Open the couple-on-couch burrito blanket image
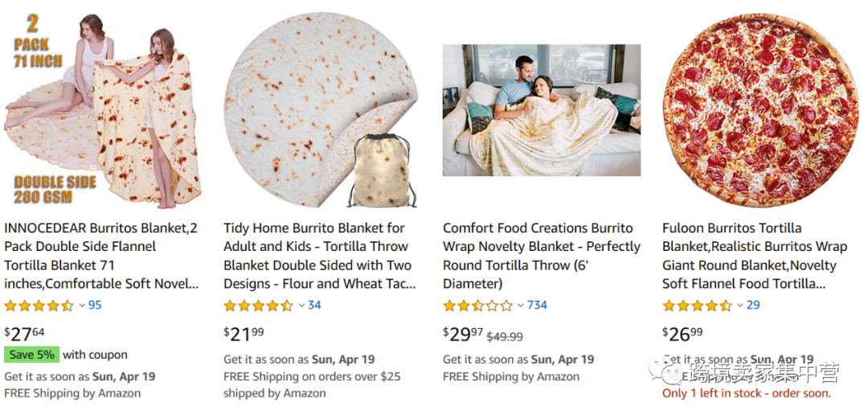868x411 pixels. [x=541, y=110]
